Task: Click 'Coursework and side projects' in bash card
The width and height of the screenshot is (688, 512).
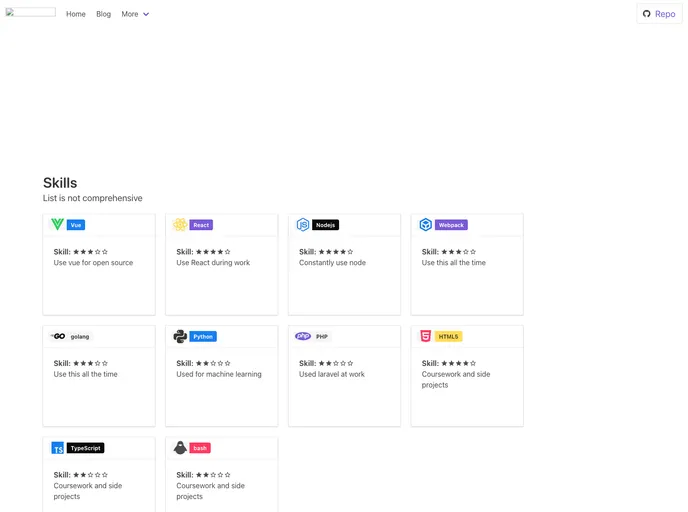Action: point(211,491)
